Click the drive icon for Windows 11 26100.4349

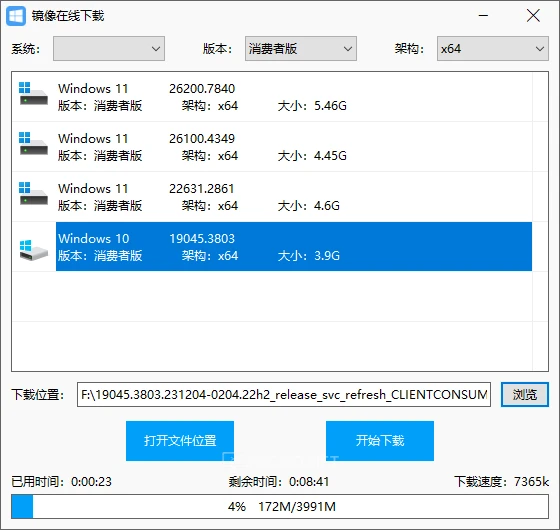[33, 143]
